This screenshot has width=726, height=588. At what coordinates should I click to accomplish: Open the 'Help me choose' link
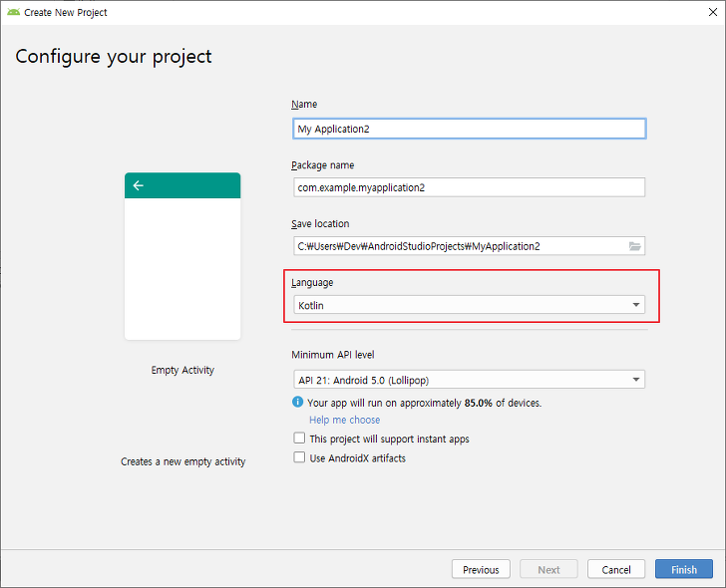coord(344,420)
